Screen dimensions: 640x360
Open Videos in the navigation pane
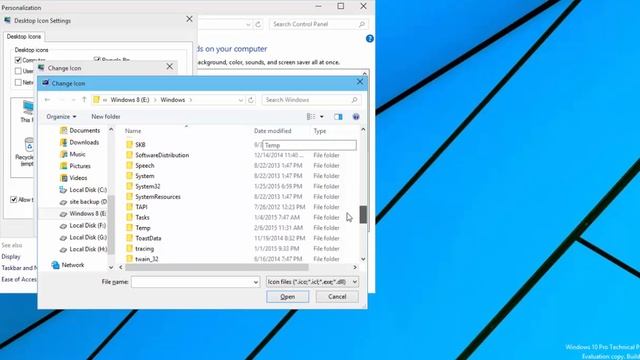[x=78, y=178]
